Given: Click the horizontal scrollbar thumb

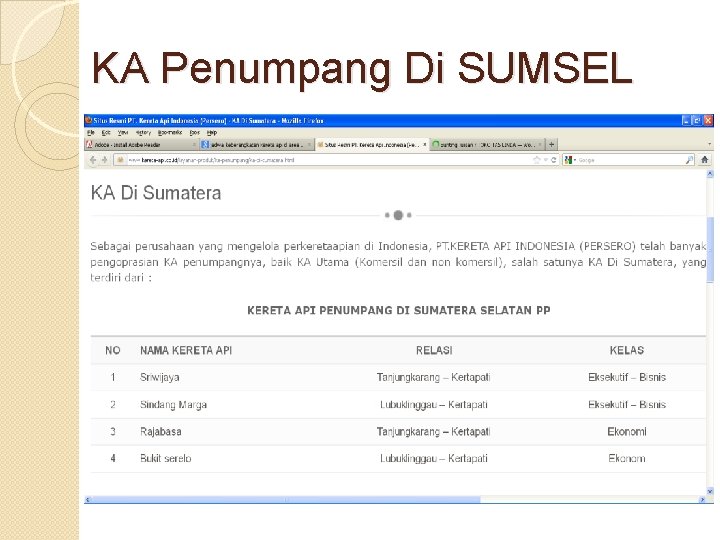Looking at the screenshot, I should pos(286,500).
